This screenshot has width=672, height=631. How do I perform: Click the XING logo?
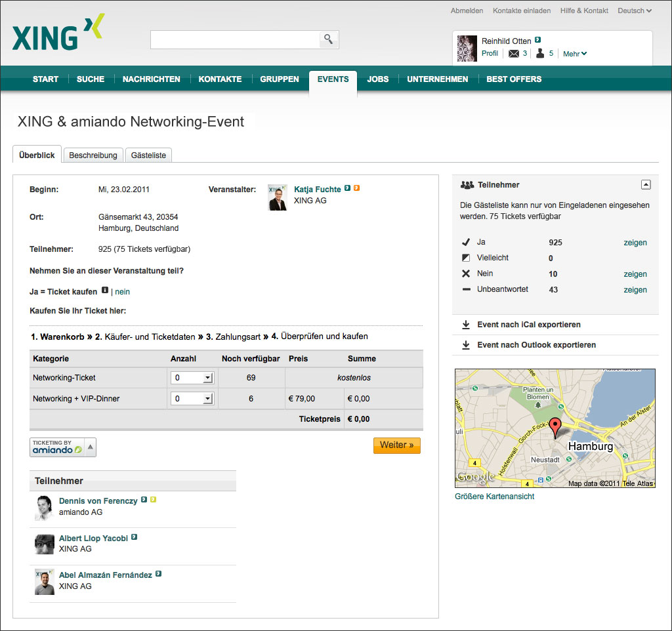(58, 33)
